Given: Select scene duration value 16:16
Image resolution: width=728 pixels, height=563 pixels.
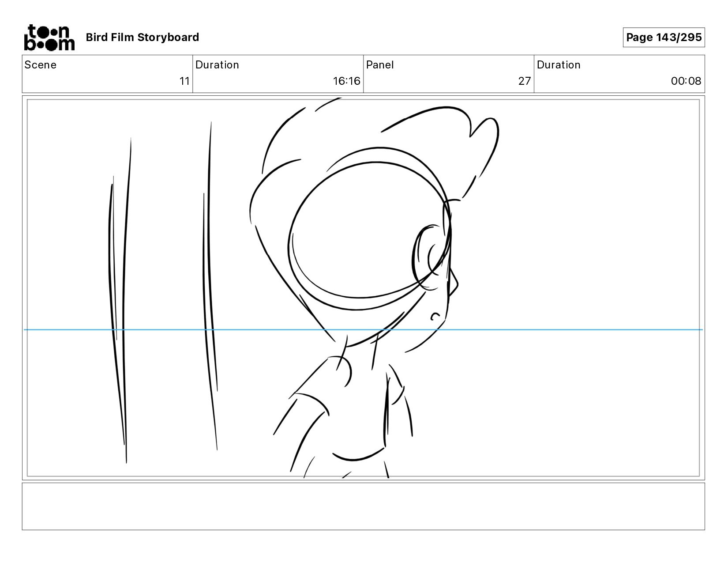Looking at the screenshot, I should [x=346, y=81].
